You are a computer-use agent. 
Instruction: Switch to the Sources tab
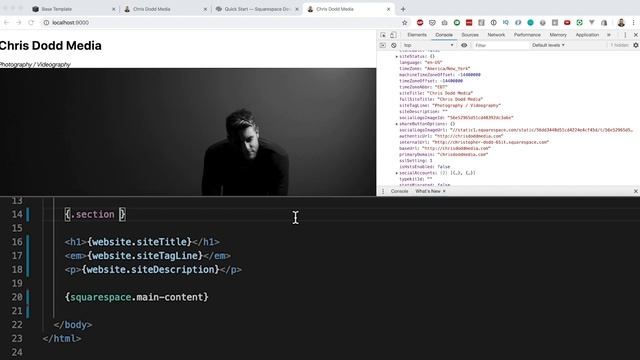pyautogui.click(x=470, y=35)
